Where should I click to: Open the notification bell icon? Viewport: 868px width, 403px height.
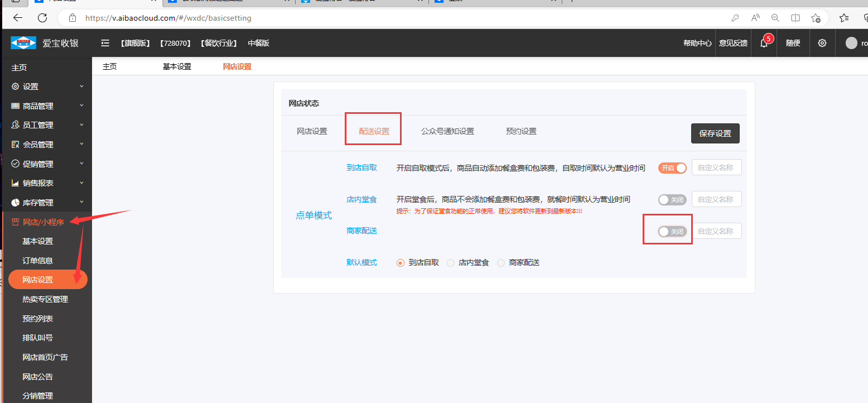764,43
